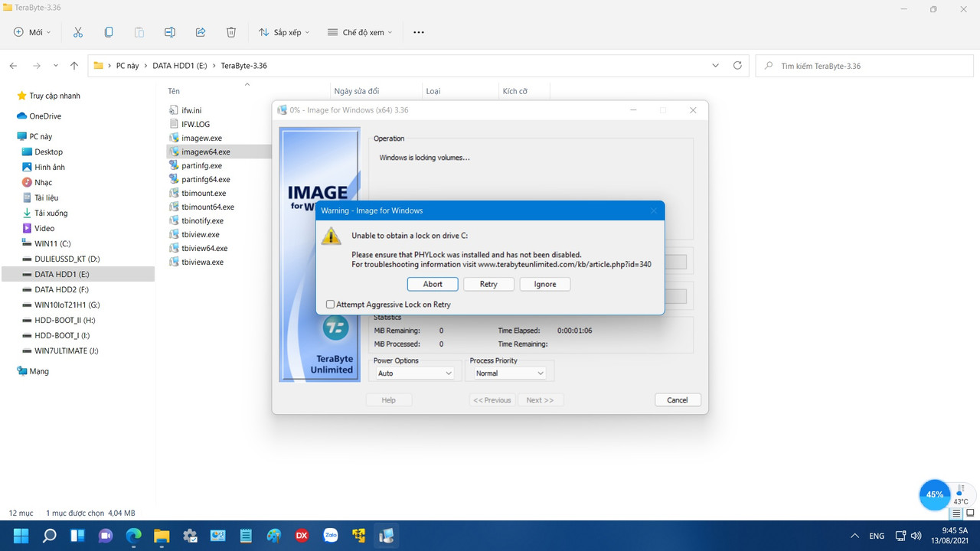
Task: Select the IFW.LOG file name
Action: pos(195,124)
